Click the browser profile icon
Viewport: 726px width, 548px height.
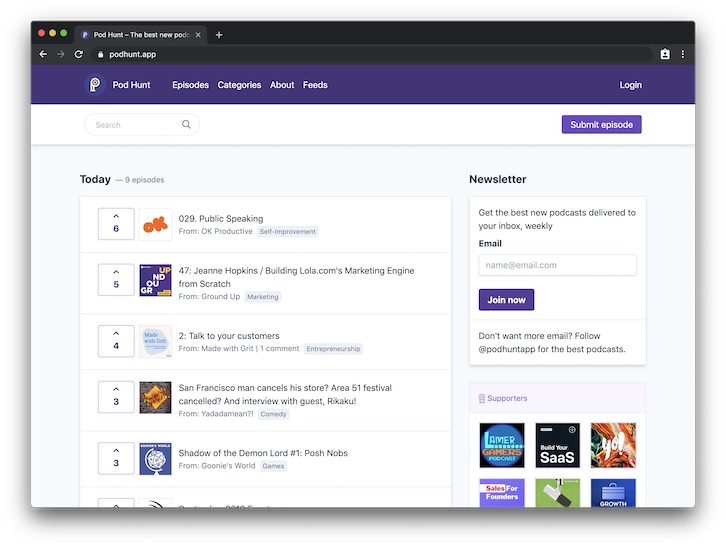tap(665, 54)
